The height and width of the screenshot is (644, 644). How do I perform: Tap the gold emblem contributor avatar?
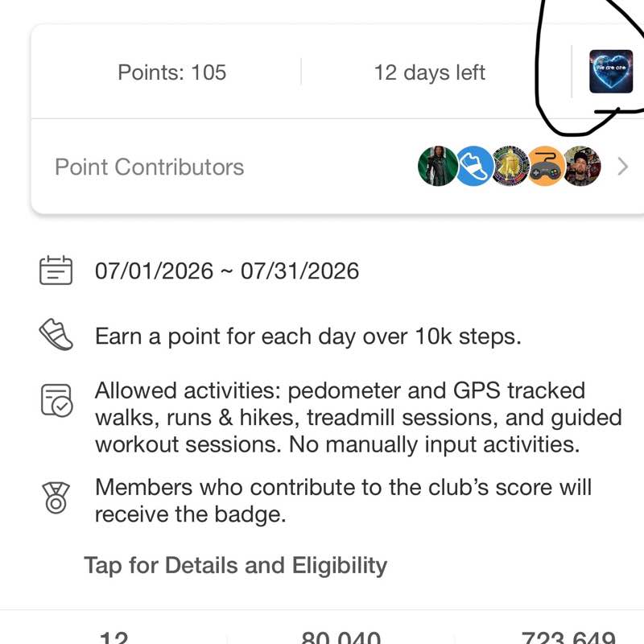click(x=510, y=167)
